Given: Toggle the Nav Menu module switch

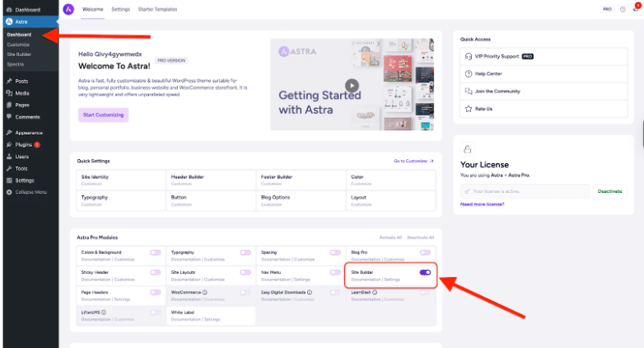Looking at the screenshot, I should click(x=335, y=272).
